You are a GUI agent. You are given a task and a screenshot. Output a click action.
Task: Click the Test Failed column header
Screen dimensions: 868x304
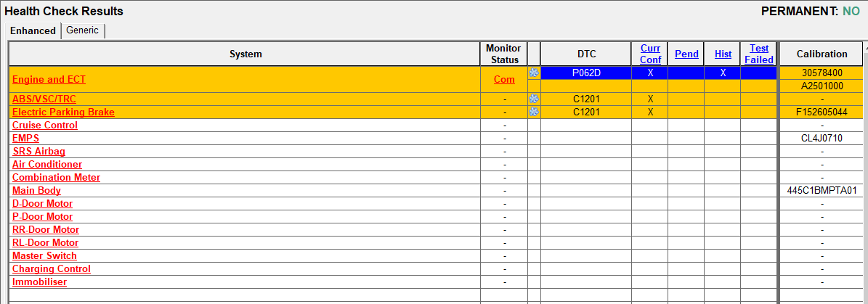759,54
